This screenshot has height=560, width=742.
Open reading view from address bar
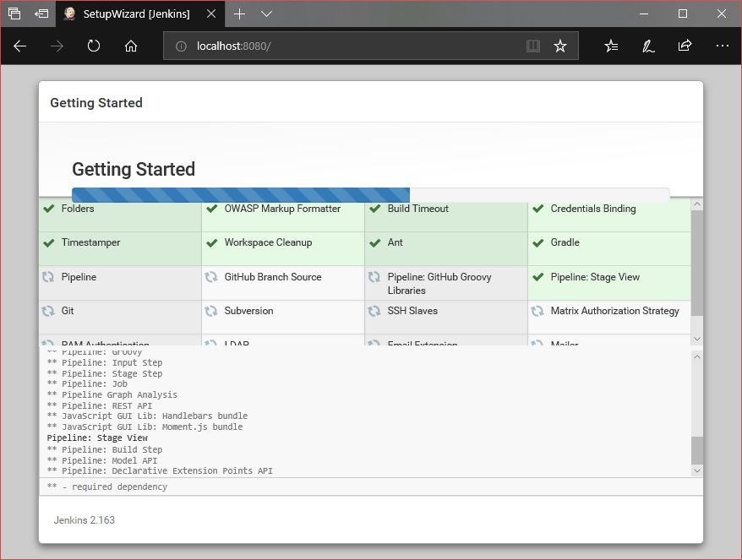[532, 46]
